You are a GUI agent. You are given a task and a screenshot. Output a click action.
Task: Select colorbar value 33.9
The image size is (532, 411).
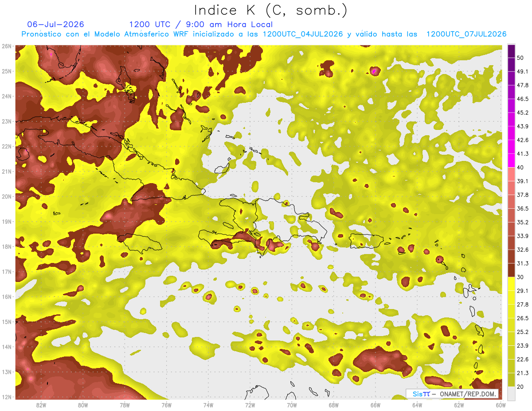(523, 236)
